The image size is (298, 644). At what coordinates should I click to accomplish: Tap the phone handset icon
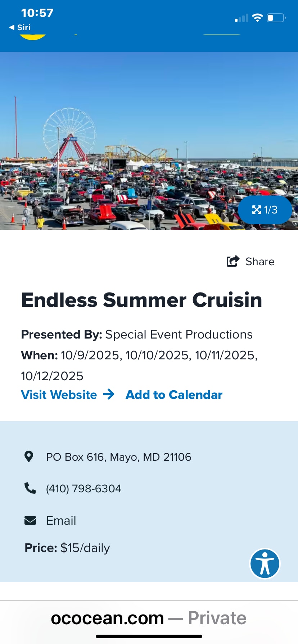(x=30, y=488)
